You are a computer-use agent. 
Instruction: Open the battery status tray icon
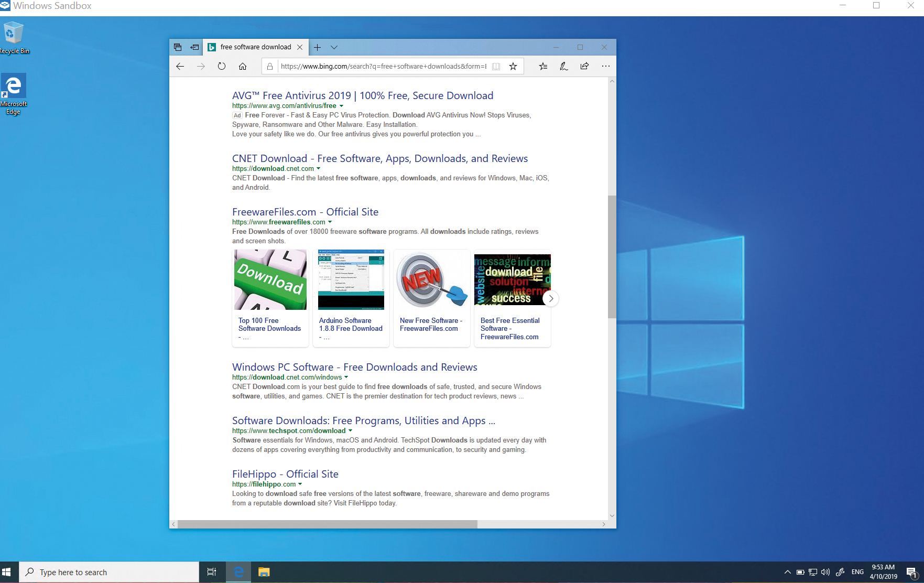pos(800,572)
